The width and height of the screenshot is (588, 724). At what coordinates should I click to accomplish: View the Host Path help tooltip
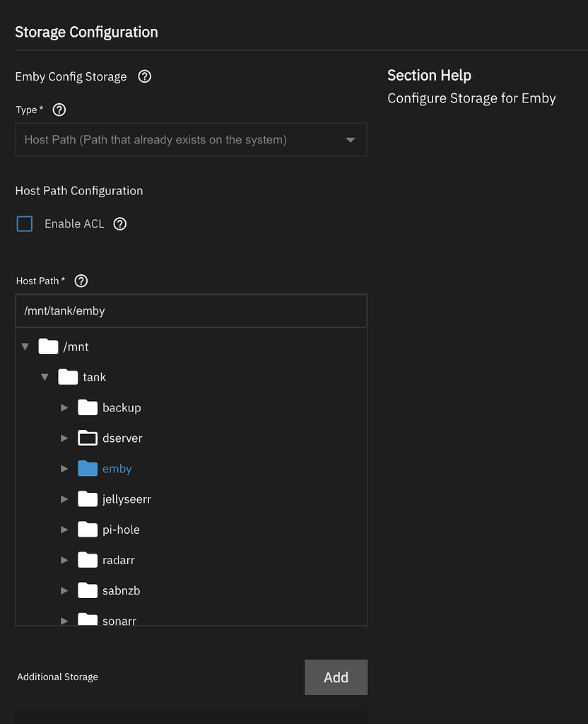(81, 281)
